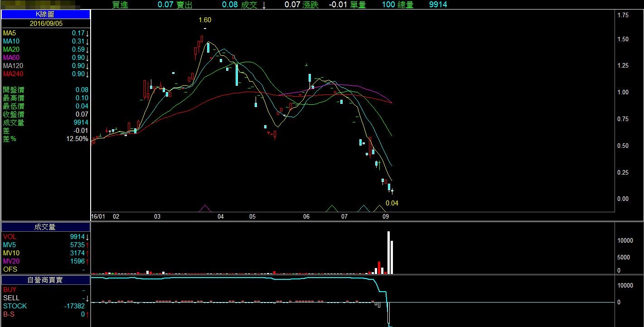
Task: Click the 1.60 high price label
Action: pyautogui.click(x=205, y=20)
